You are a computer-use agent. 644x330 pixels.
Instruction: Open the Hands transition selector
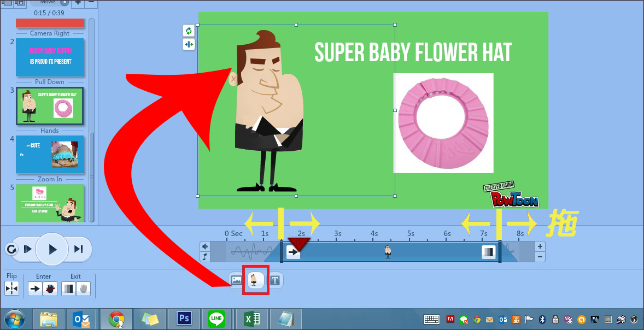coord(50,130)
